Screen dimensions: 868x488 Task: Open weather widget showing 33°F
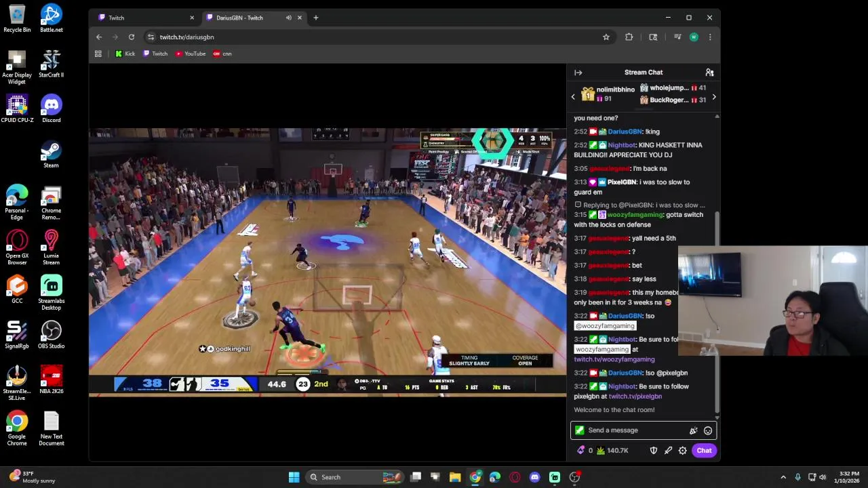coord(33,477)
